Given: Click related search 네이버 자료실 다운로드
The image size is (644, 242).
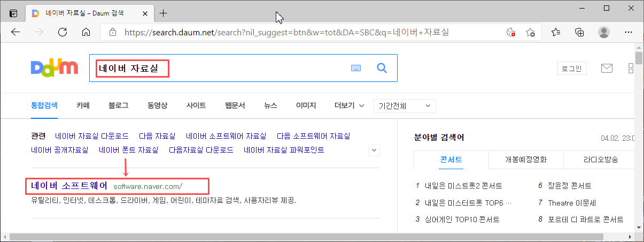Looking at the screenshot, I should click(x=92, y=136).
